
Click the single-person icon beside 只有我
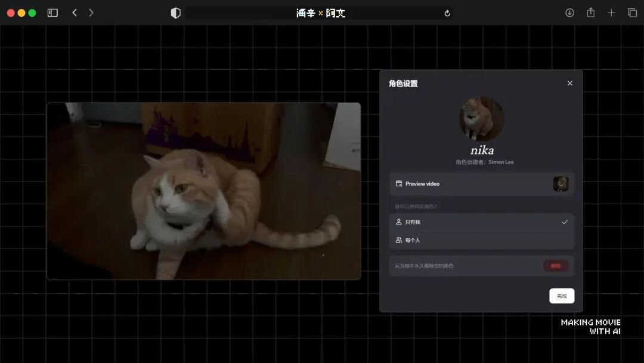click(398, 222)
